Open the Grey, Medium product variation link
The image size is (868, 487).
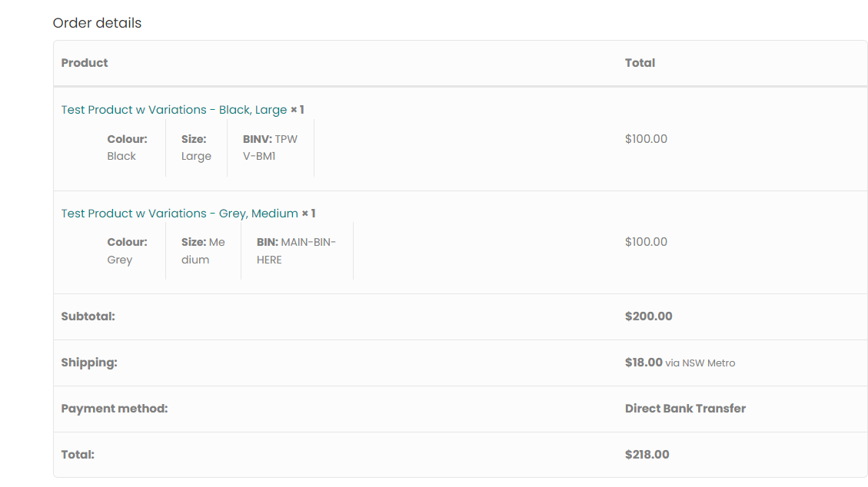(x=179, y=214)
